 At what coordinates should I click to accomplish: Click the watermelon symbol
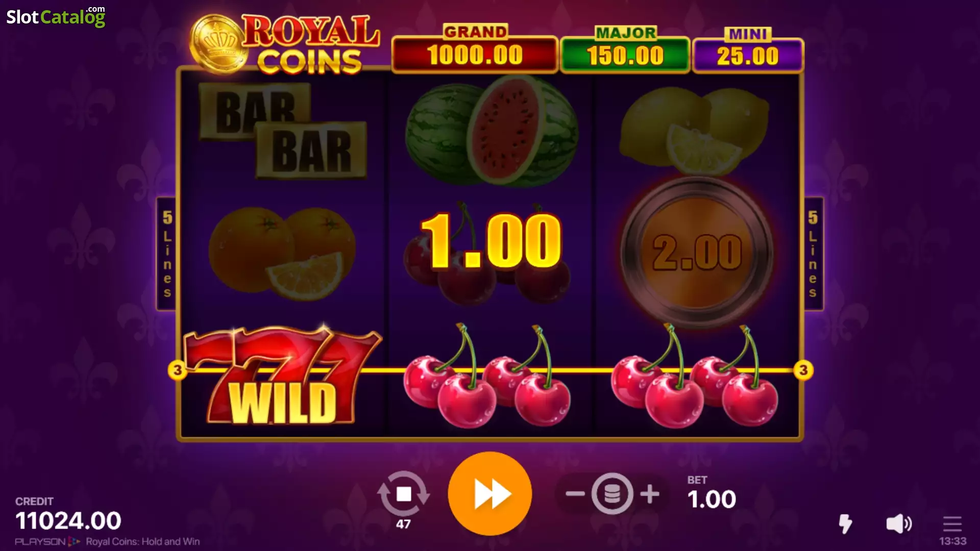click(491, 131)
